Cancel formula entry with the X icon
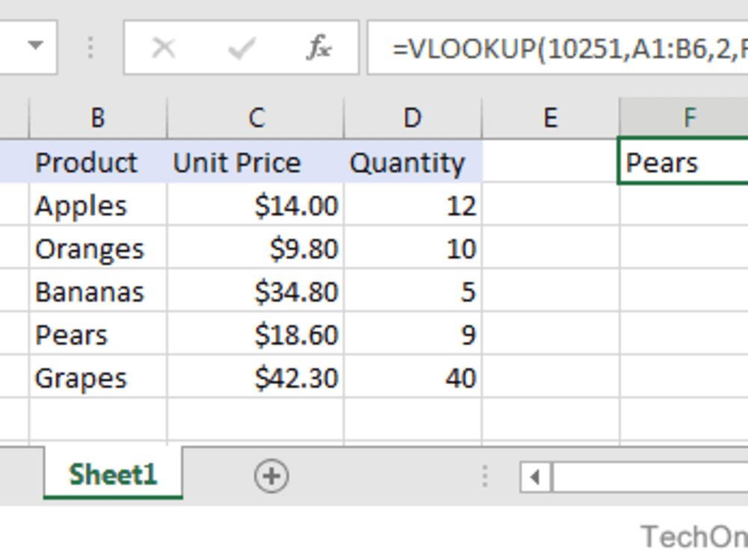748x560 pixels. pyautogui.click(x=164, y=46)
